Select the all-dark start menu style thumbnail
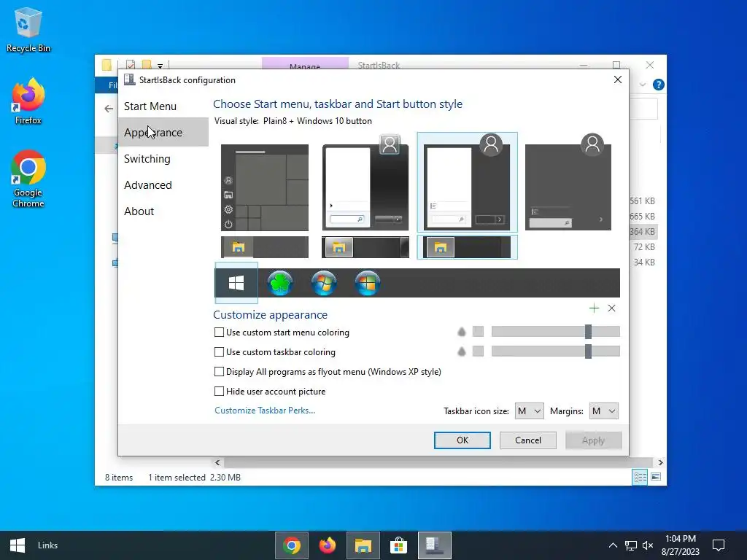The height and width of the screenshot is (560, 747). (x=568, y=183)
